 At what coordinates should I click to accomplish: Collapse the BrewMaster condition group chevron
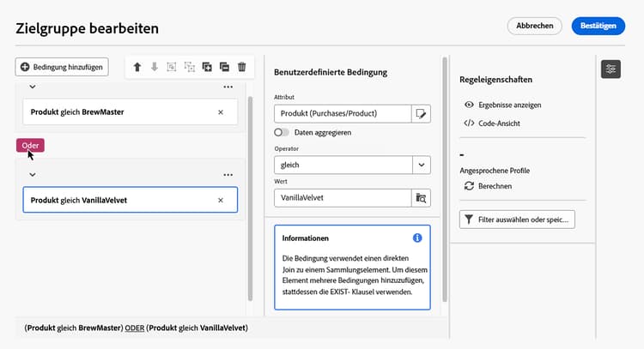32,87
